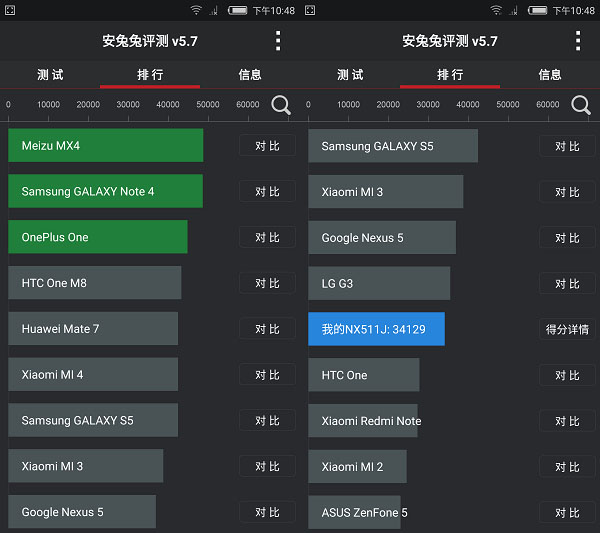Tap battery icon in left status bar
Image resolution: width=600 pixels, height=533 pixels.
pyautogui.click(x=238, y=10)
